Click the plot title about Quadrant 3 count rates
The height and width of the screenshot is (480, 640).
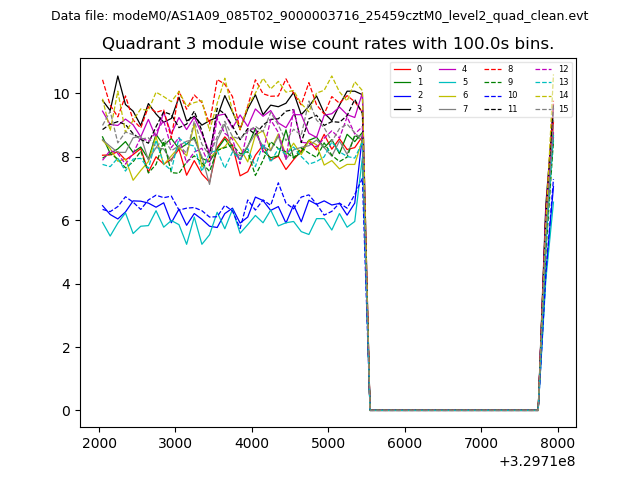tap(328, 44)
